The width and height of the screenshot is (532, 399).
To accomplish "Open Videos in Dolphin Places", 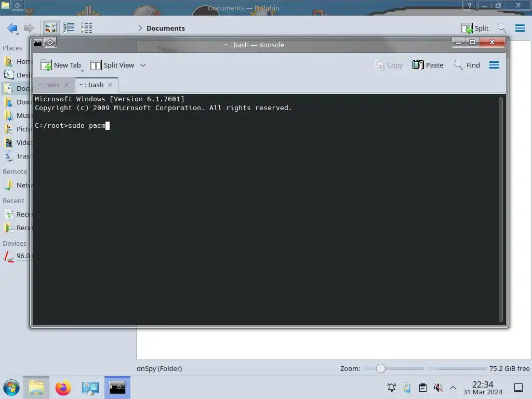I will 16,142.
